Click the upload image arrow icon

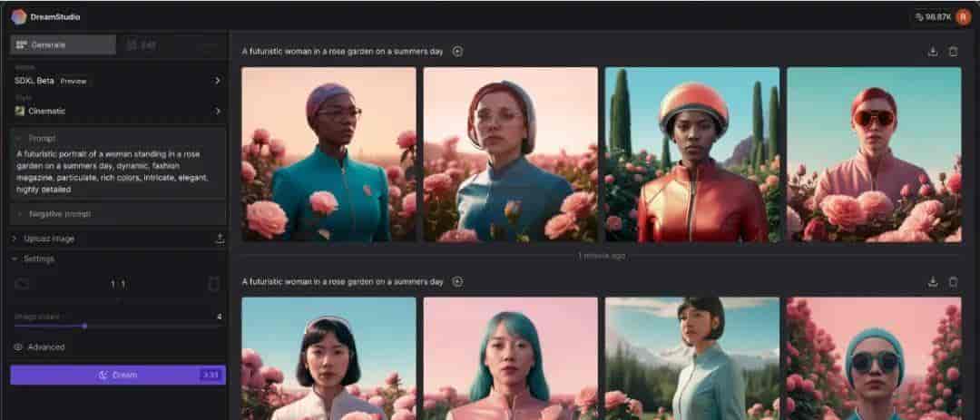(x=220, y=239)
